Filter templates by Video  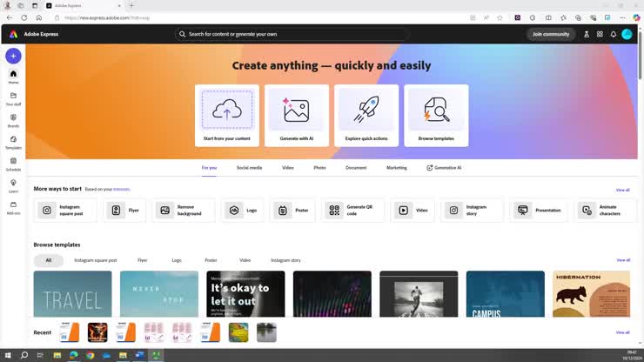[x=245, y=260]
